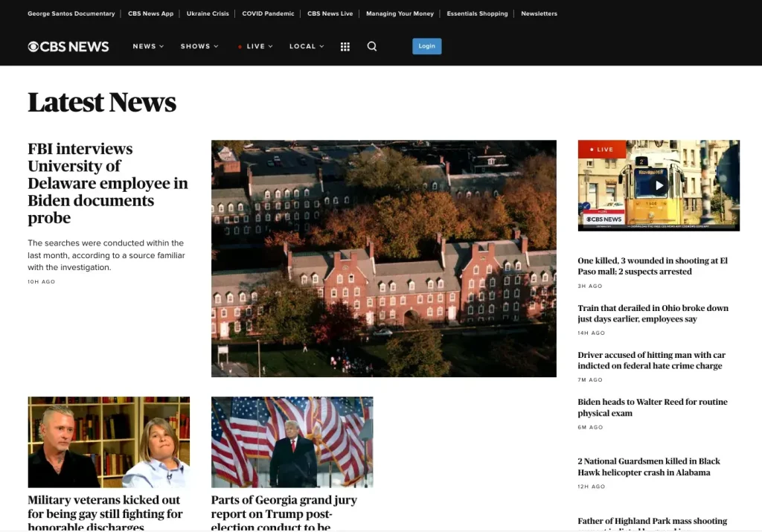The width and height of the screenshot is (762, 532).
Task: Expand the Shows dropdown menu
Action: pos(199,46)
